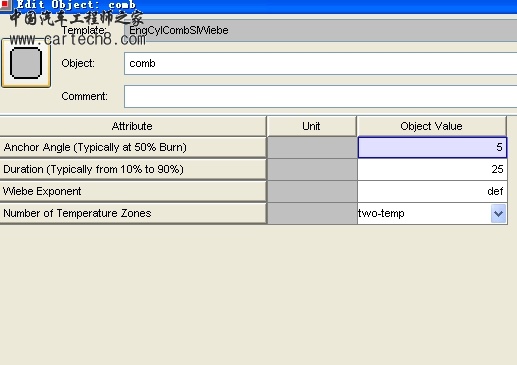Click the Object name field containing comb
This screenshot has width=517, height=365.
click(x=320, y=63)
